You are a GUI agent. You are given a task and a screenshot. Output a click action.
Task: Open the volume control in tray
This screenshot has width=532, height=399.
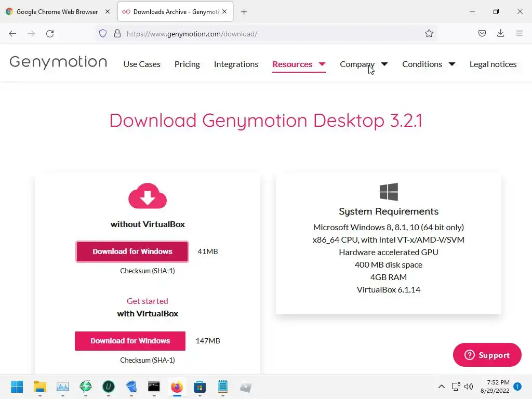tap(469, 387)
